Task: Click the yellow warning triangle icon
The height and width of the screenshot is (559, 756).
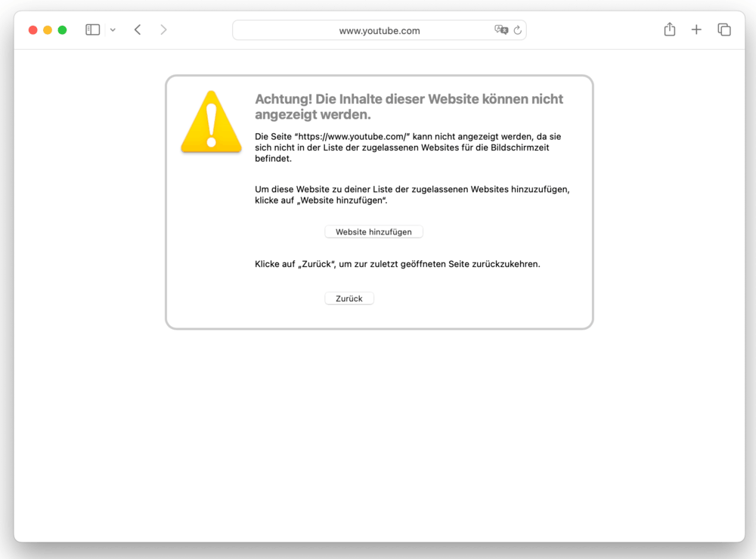Action: (211, 122)
